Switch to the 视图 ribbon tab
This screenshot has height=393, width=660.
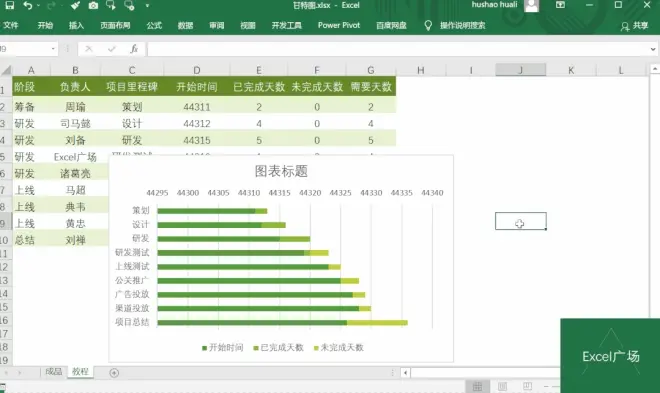(x=248, y=25)
